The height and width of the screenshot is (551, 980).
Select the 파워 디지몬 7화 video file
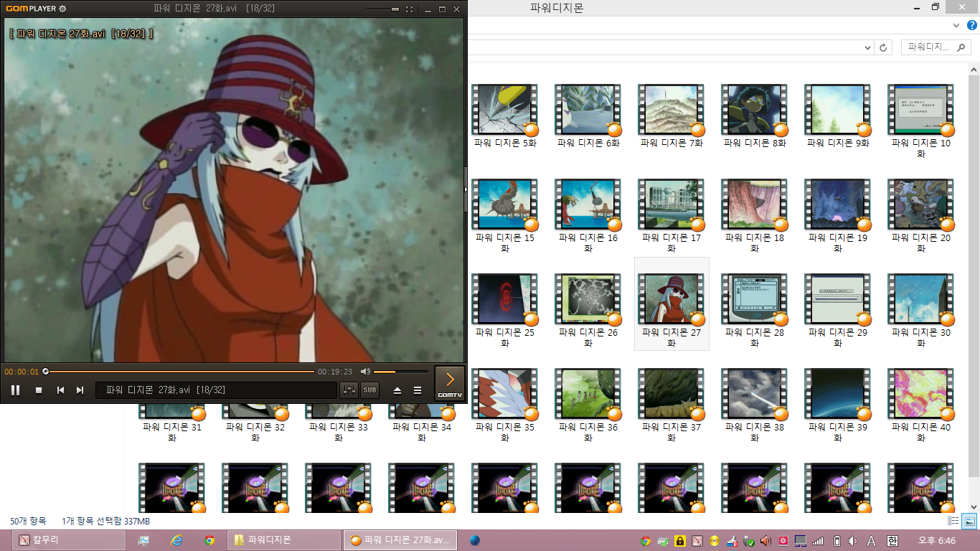click(672, 116)
